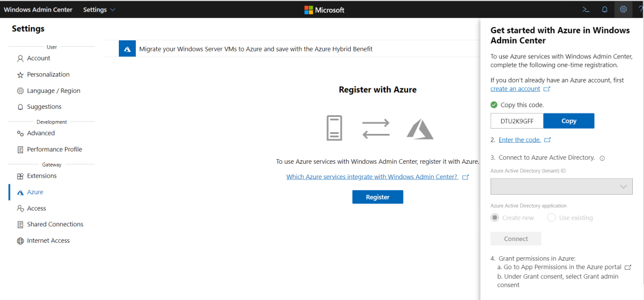Expand the Settings dropdown in the header
Image resolution: width=644 pixels, height=300 pixels.
(x=99, y=9)
